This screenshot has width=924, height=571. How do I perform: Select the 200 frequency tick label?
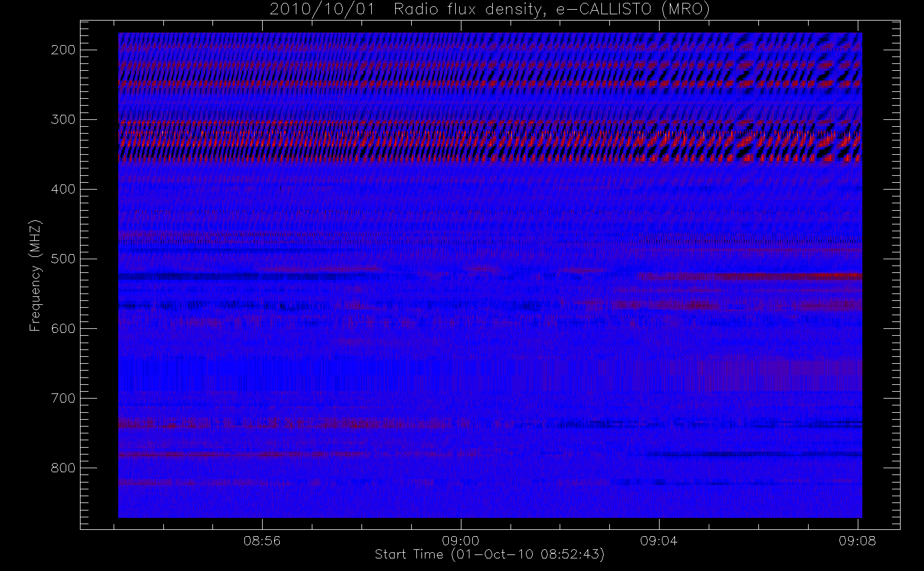[x=63, y=50]
